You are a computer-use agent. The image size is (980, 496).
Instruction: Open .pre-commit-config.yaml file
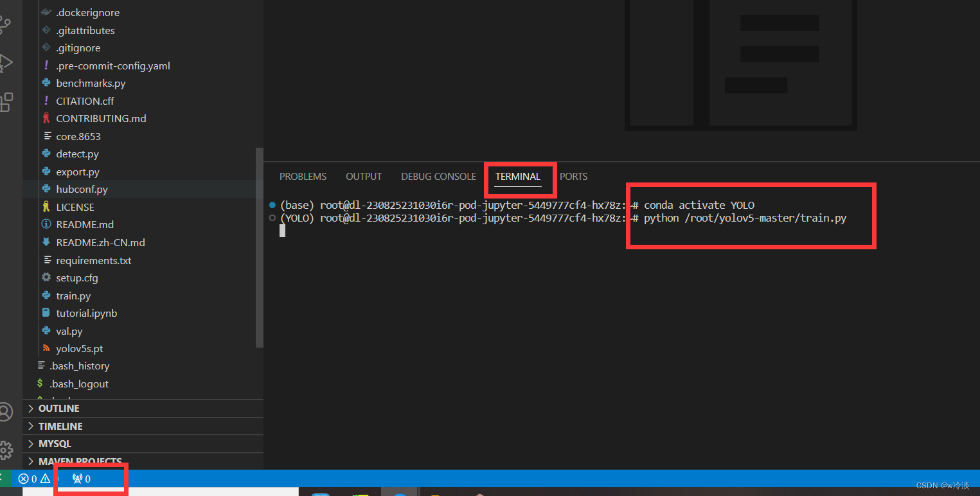point(113,66)
